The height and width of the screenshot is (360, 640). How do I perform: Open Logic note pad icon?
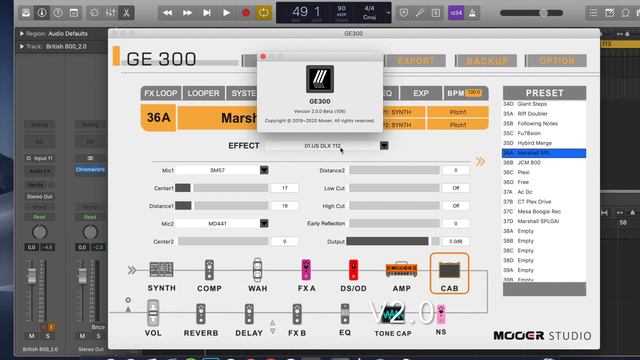click(x=609, y=13)
